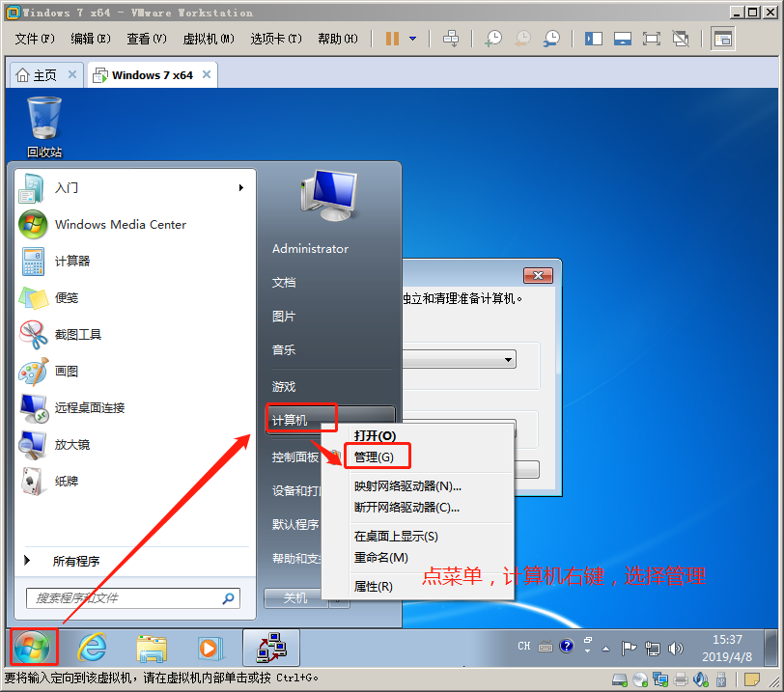
Task: Click the Unity mode toolbar icon
Action: click(681, 39)
